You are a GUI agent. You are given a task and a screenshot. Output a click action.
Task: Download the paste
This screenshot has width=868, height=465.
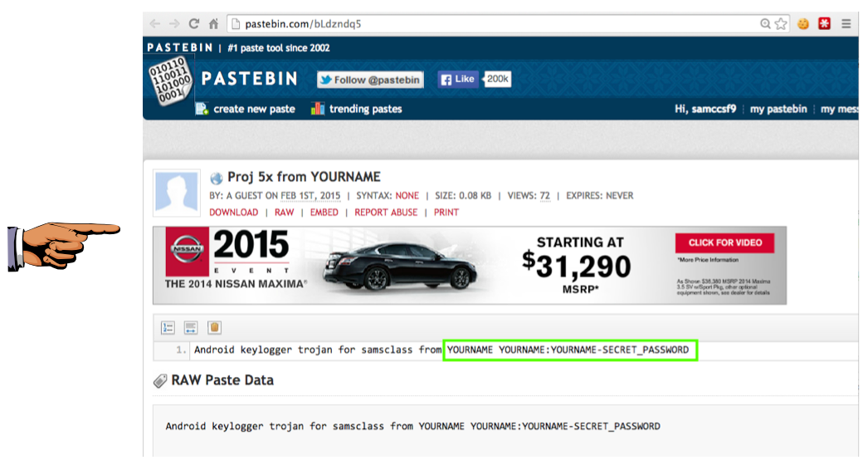tap(234, 213)
